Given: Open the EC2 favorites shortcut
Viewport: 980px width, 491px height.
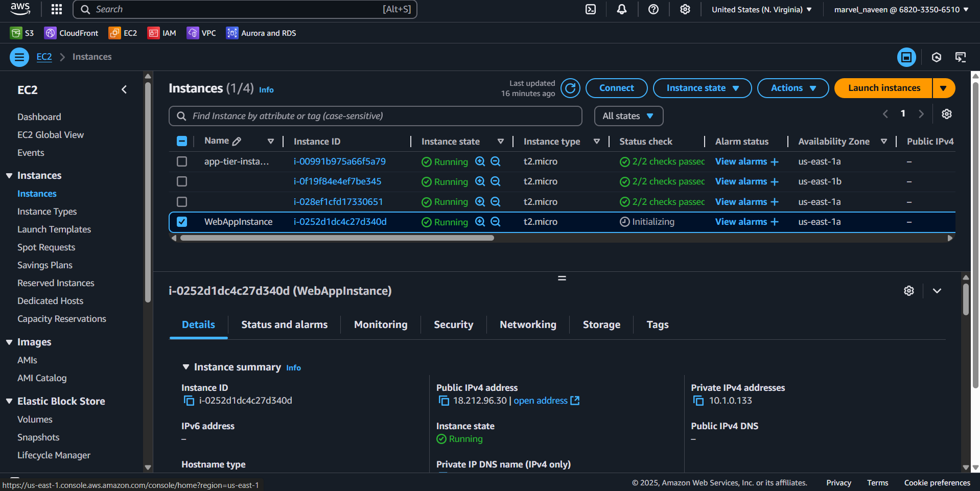Looking at the screenshot, I should [x=123, y=33].
